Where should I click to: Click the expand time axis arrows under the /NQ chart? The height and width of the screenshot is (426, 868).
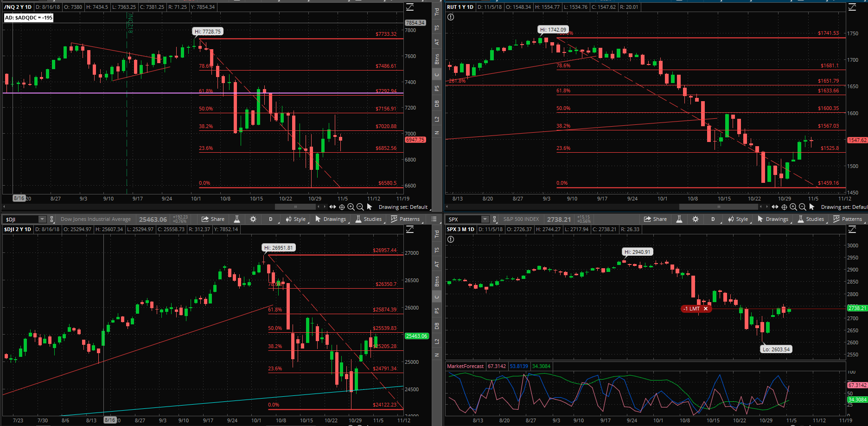pos(332,207)
